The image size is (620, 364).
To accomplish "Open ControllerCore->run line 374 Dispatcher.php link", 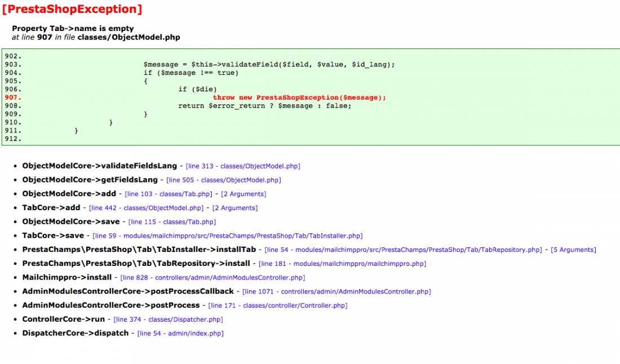I will point(168,319).
